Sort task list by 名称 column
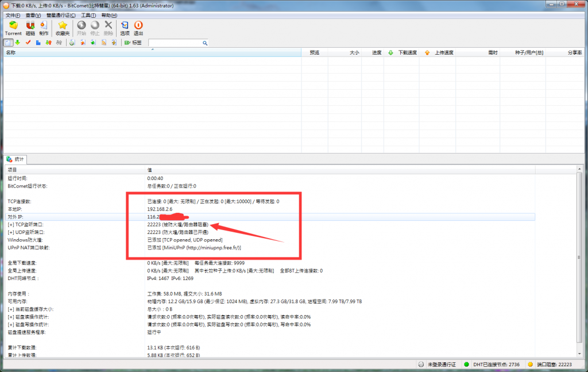 [x=152, y=52]
